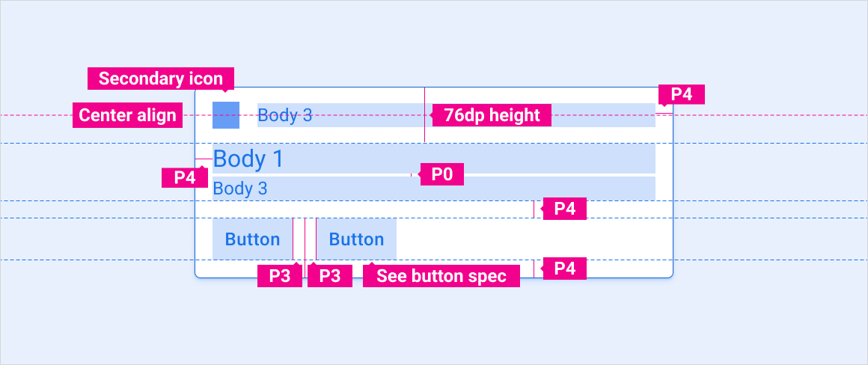This screenshot has width=868, height=365.
Task: Click the left P3 tag below the buttons
Action: point(279,276)
